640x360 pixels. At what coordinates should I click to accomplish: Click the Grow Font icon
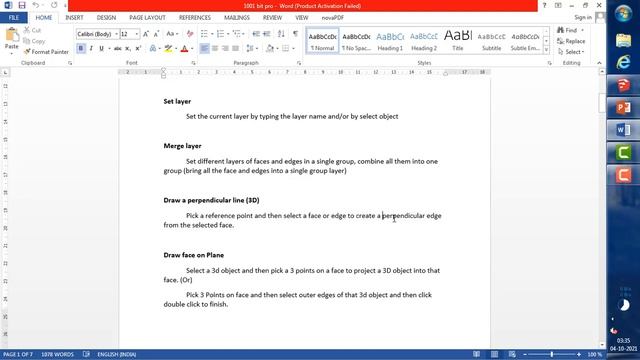click(x=146, y=34)
